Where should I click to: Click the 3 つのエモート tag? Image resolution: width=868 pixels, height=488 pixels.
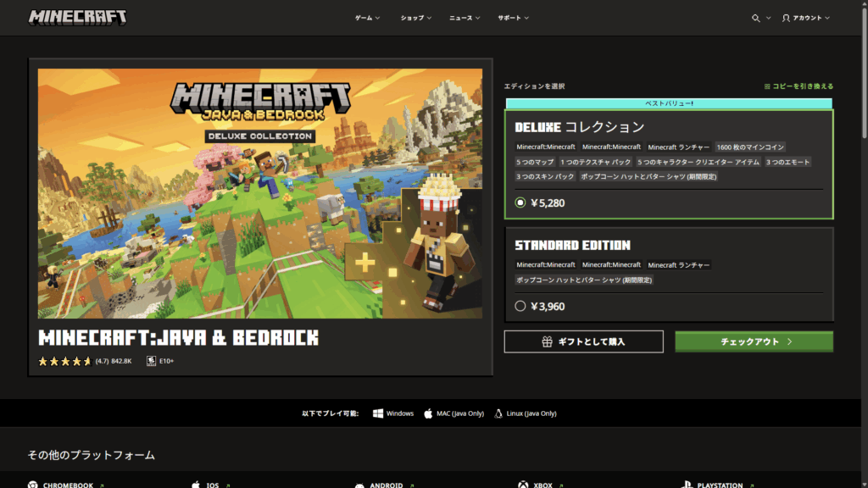click(787, 162)
